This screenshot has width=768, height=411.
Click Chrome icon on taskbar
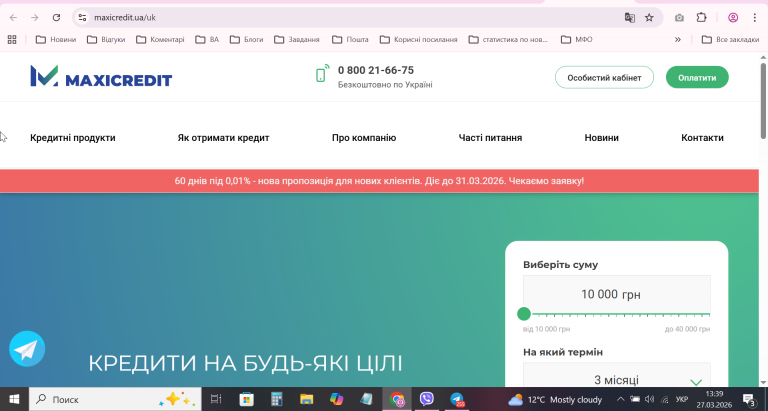coord(397,399)
